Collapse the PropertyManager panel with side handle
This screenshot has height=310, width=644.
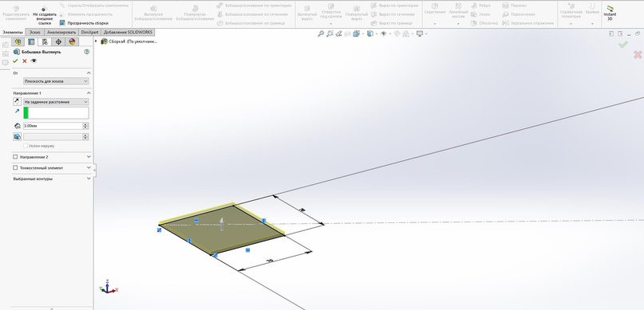click(x=95, y=170)
